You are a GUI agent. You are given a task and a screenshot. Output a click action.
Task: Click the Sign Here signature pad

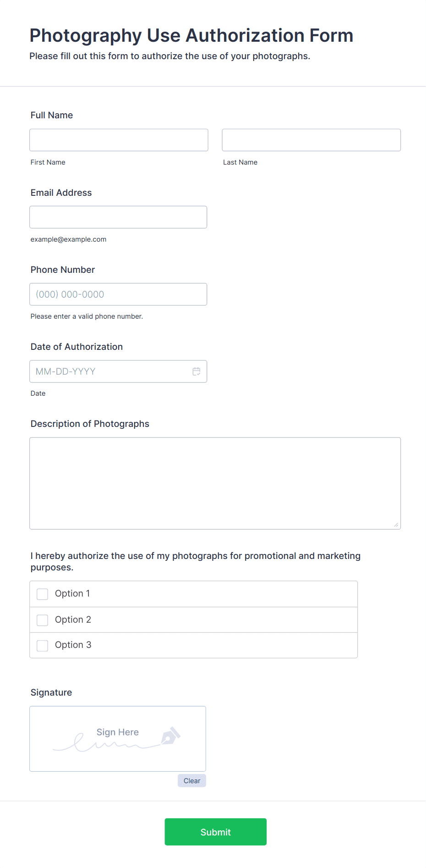[x=118, y=739]
